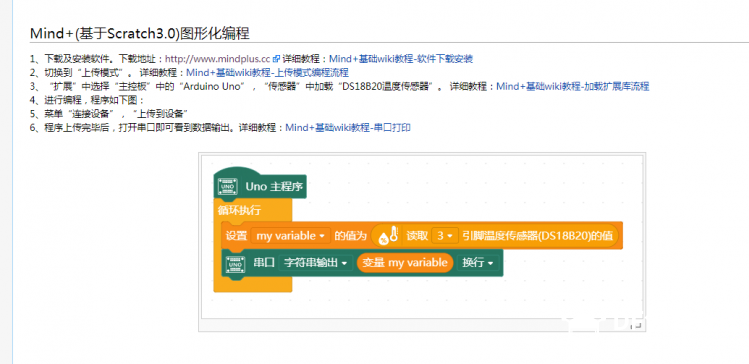Open the my variable dropdown in the 设置 block
Viewport: 749px width, 364px height.
point(290,236)
